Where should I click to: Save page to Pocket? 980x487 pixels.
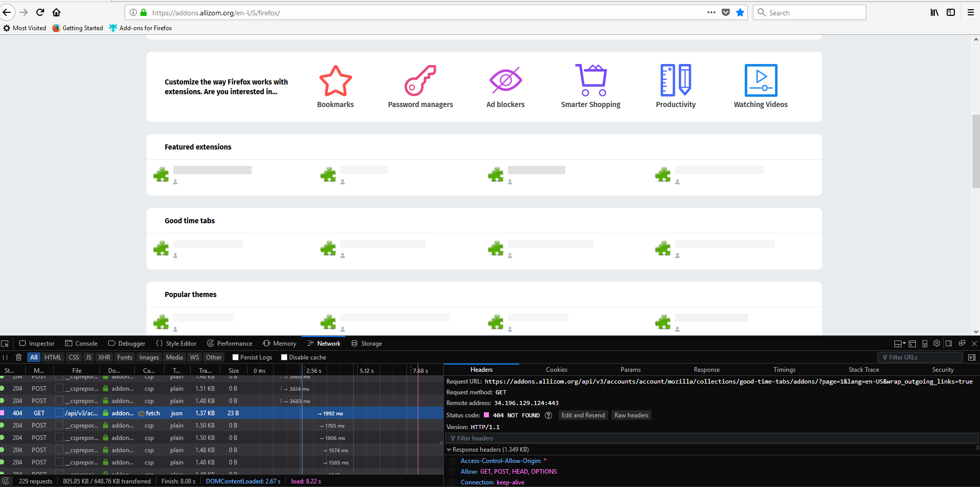(726, 12)
